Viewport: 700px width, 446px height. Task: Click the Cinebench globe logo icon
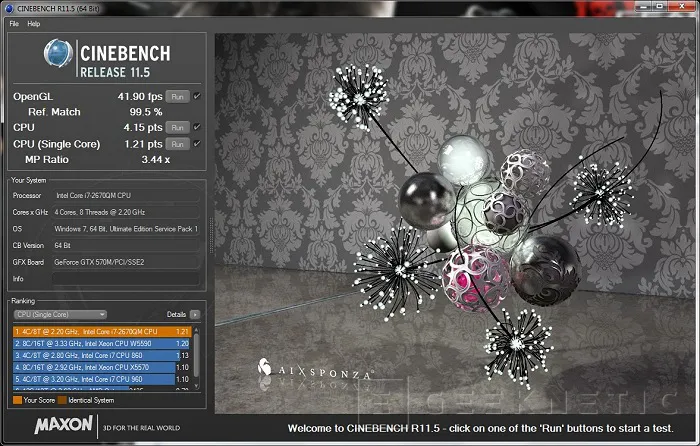pyautogui.click(x=58, y=53)
